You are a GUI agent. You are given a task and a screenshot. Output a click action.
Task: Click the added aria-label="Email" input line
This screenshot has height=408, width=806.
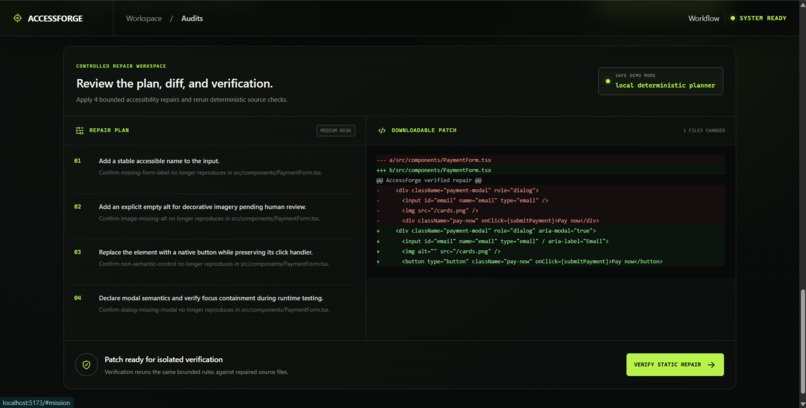(x=551, y=241)
